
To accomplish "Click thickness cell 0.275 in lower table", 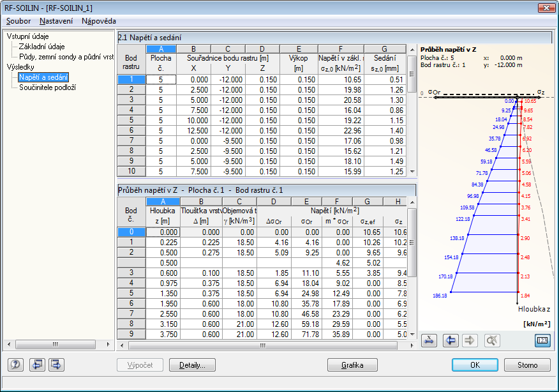I will 201,253.
